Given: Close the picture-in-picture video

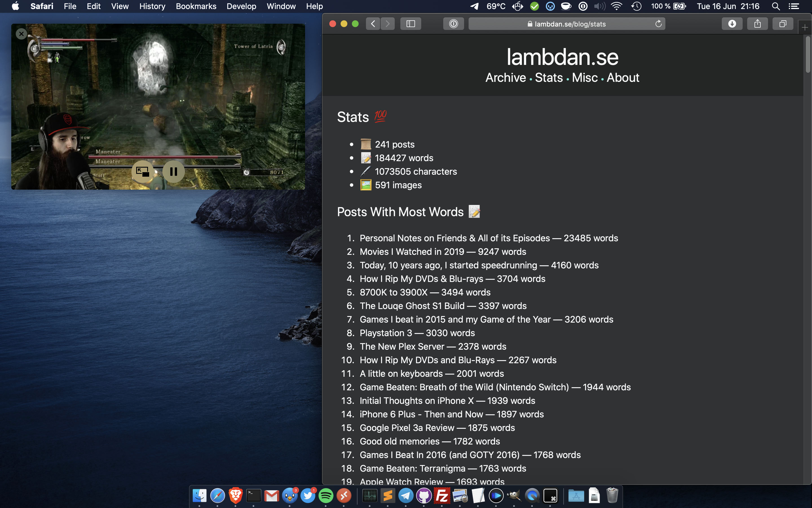Looking at the screenshot, I should (x=21, y=34).
